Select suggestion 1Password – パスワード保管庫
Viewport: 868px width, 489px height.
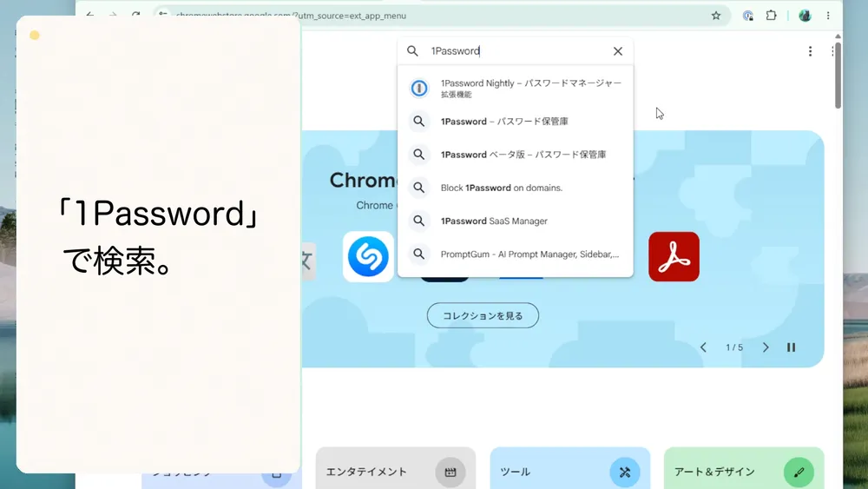pos(516,122)
